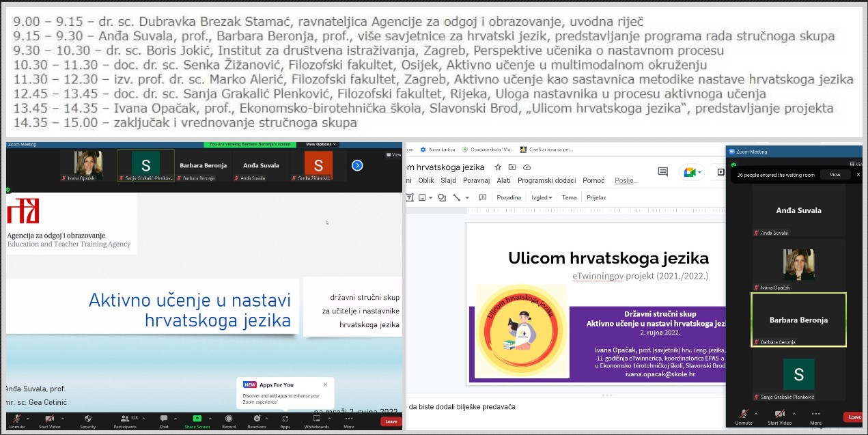868x435 pixels.
Task: Open Slajd menu in Slides
Action: tap(448, 181)
